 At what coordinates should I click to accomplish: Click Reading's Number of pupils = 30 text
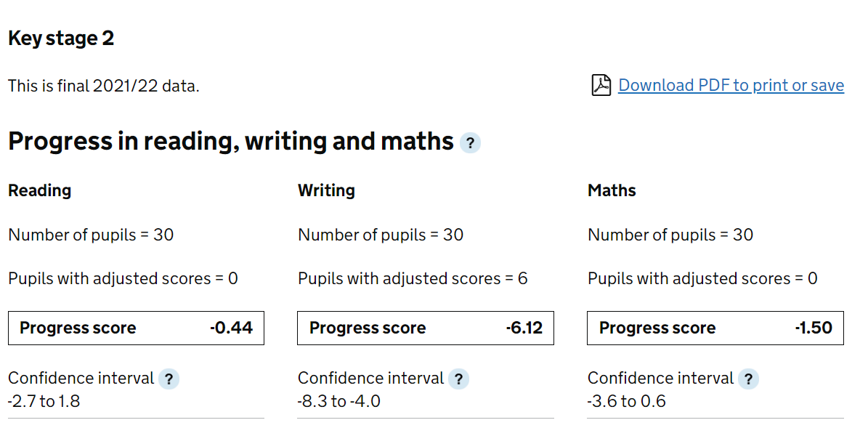pyautogui.click(x=91, y=235)
